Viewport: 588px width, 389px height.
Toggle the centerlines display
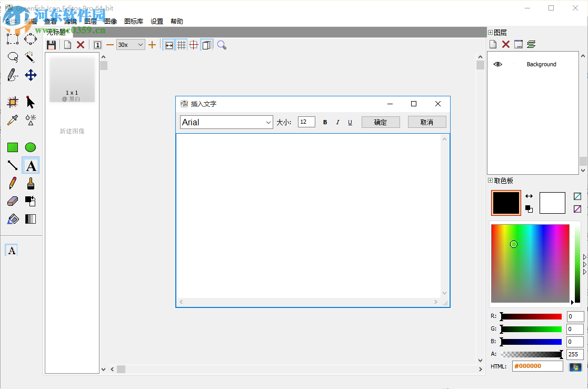coord(194,45)
